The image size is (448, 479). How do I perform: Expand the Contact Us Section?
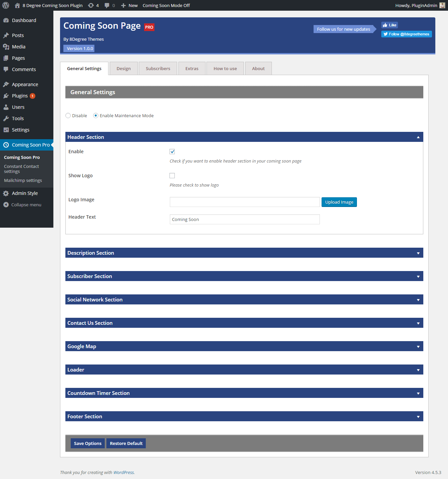click(x=244, y=323)
